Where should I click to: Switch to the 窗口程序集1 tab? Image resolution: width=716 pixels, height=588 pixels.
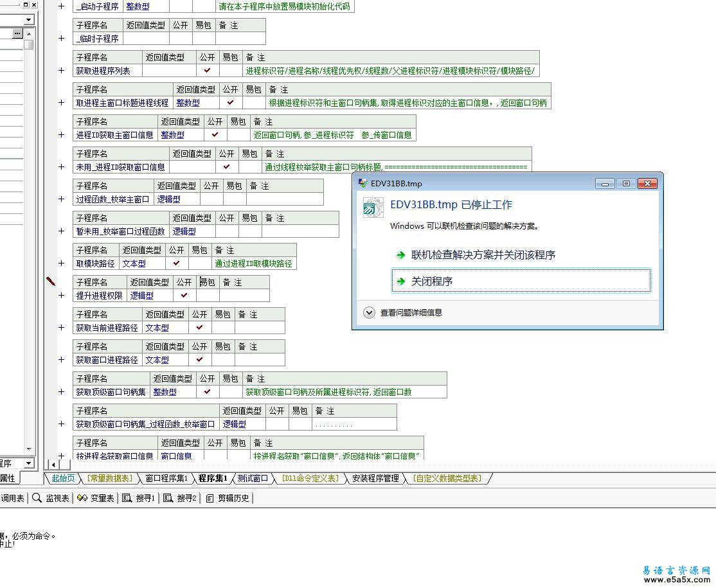[x=166, y=478]
